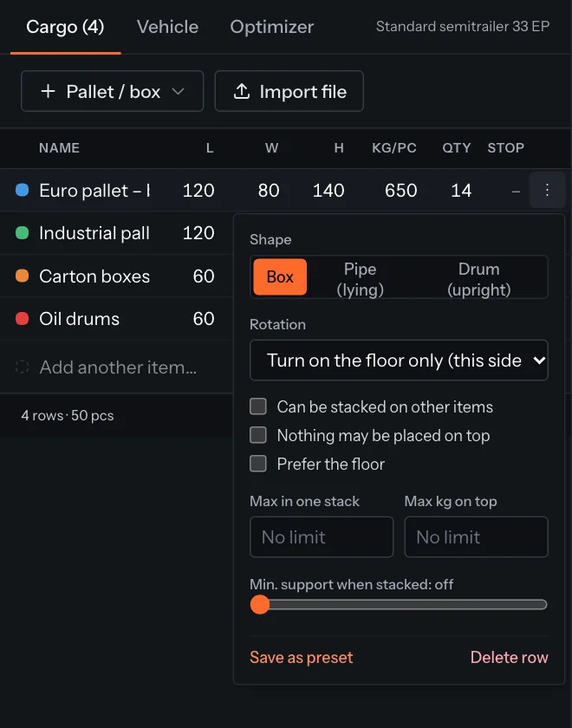Click the Pallet / box add button

(113, 91)
